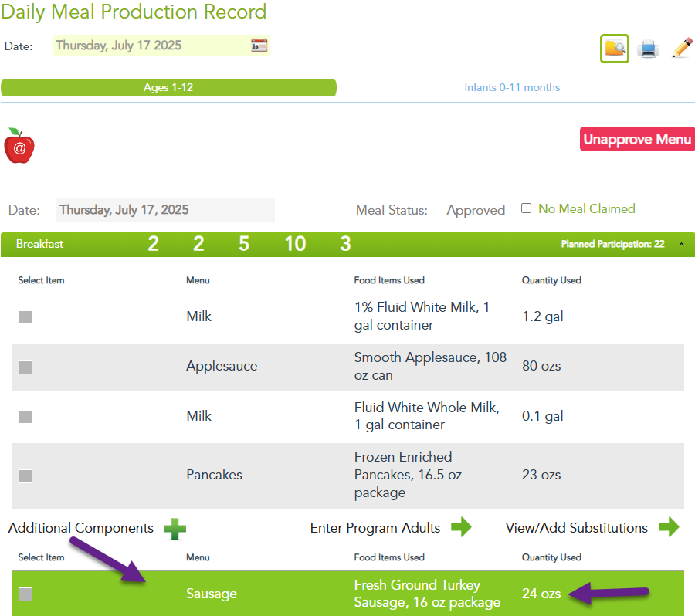Tick the Sausage row checkbox
The image size is (695, 616).
pos(25,594)
